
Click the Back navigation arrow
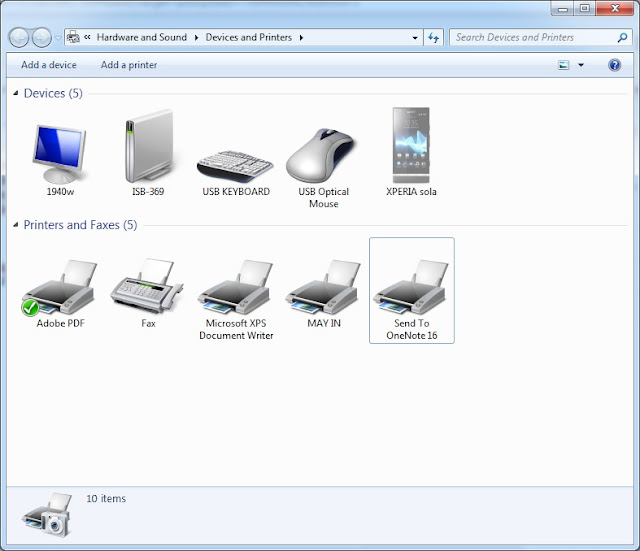[19, 38]
